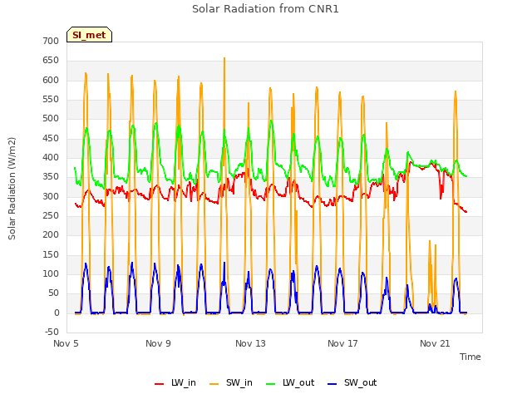532x399 pixels.
Task: Click the 'Nov 13' x-axis tick label
Action: (250, 343)
